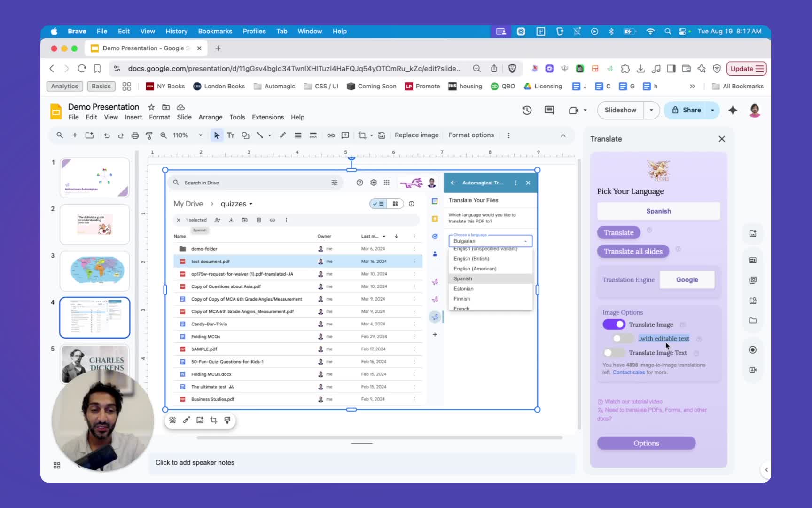812x508 pixels.
Task: Expand the 110% zoom level dropdown
Action: pos(201,135)
